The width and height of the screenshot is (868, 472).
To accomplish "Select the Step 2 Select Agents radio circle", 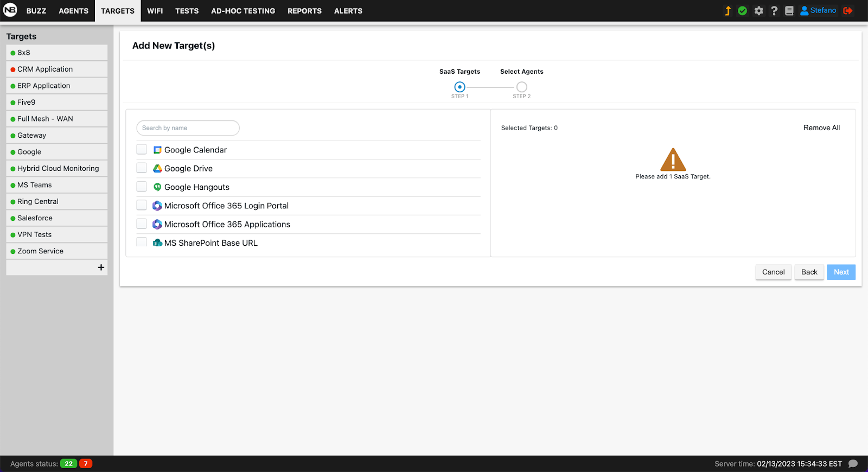I will [522, 87].
